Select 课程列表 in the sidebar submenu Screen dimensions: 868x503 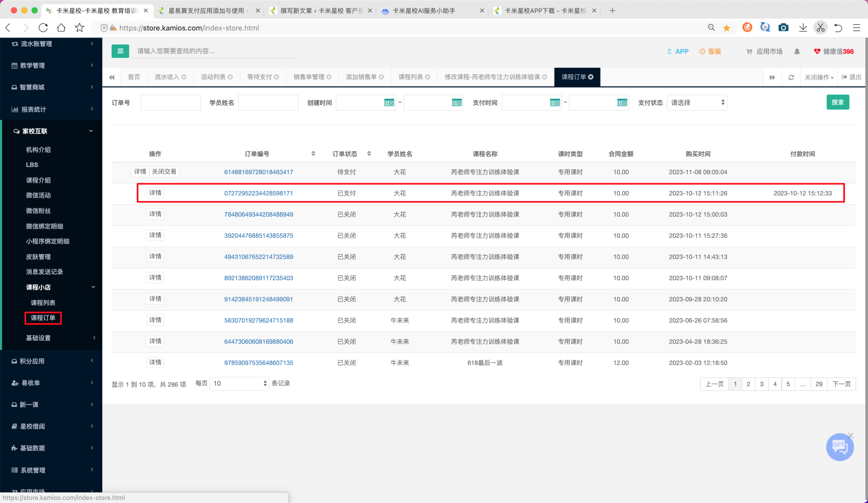(43, 303)
